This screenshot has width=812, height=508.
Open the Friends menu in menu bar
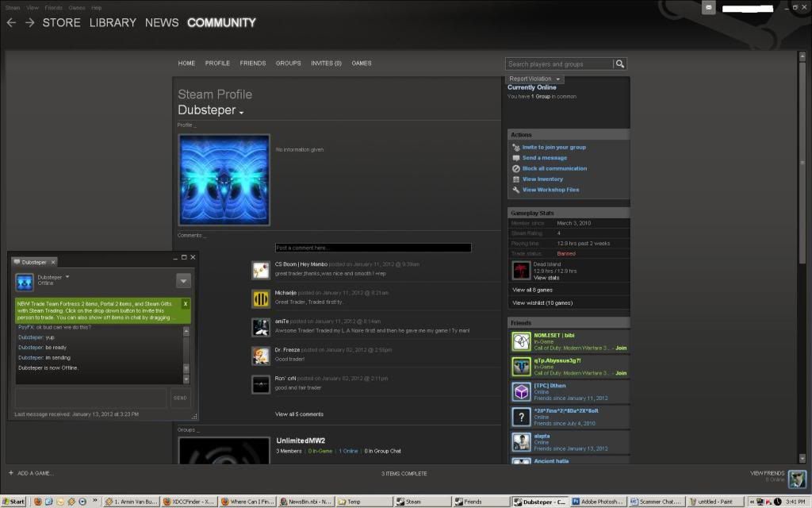tap(53, 8)
